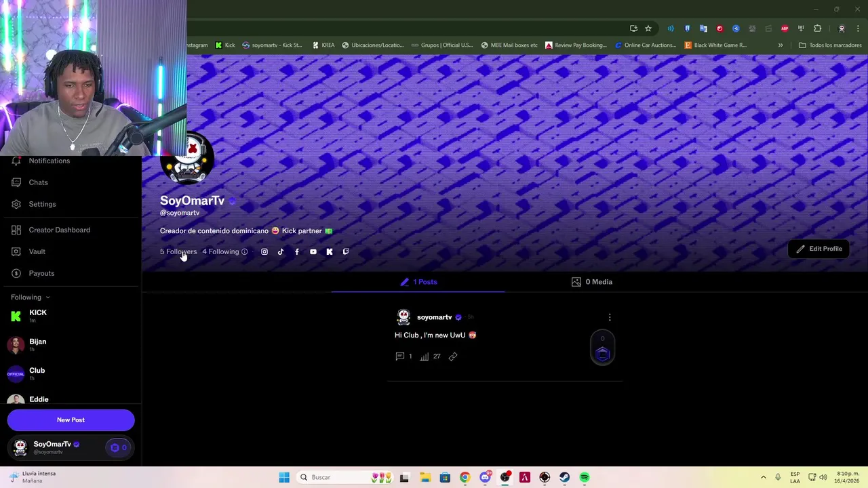Viewport: 868px width, 488px height.
Task: Click the info icon beside 4 Following
Action: click(x=245, y=251)
